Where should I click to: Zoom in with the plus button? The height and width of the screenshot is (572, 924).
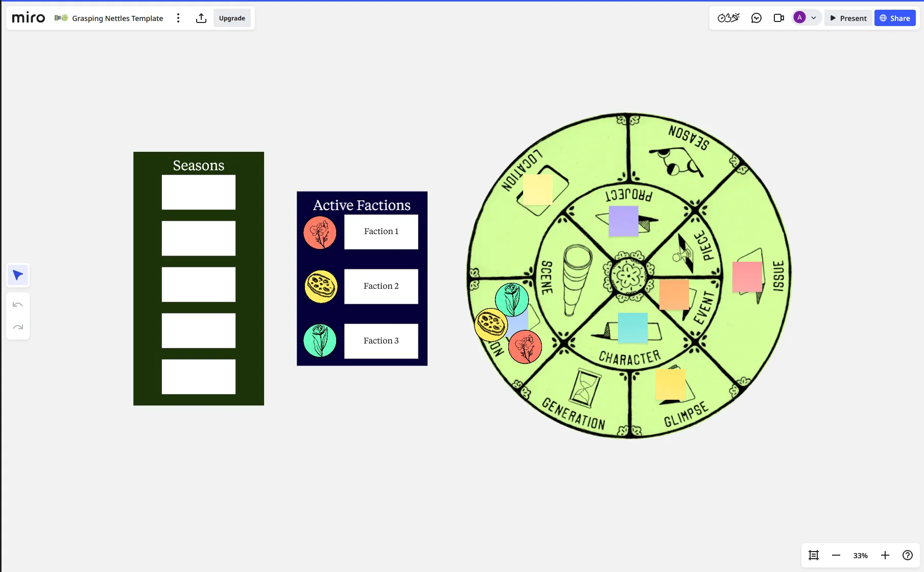[x=885, y=555]
